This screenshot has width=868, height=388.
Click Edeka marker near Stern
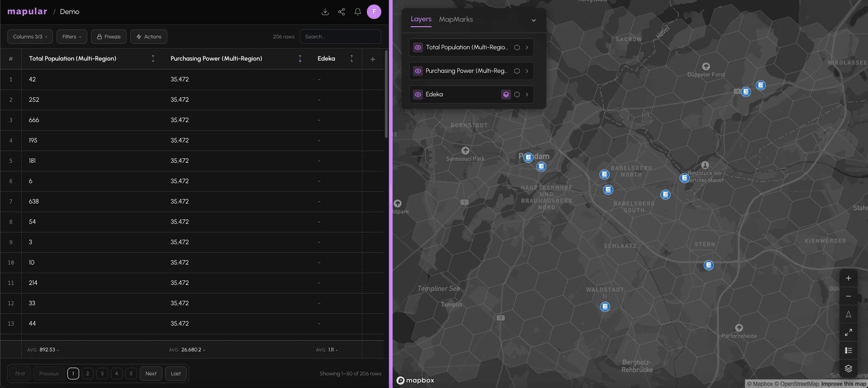(x=709, y=265)
